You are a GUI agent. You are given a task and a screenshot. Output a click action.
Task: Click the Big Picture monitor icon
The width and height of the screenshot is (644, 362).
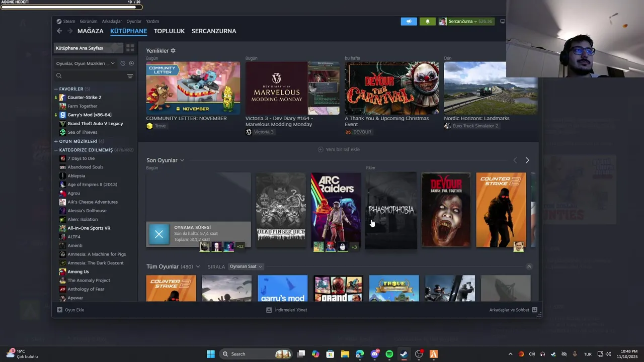502,22
